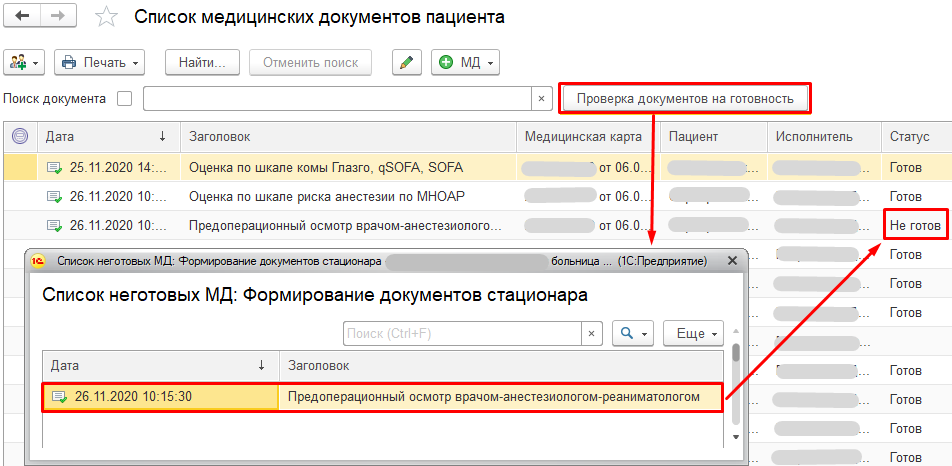The width and height of the screenshot is (952, 466).
Task: Open the Печать dropdown menu
Action: pyautogui.click(x=99, y=62)
